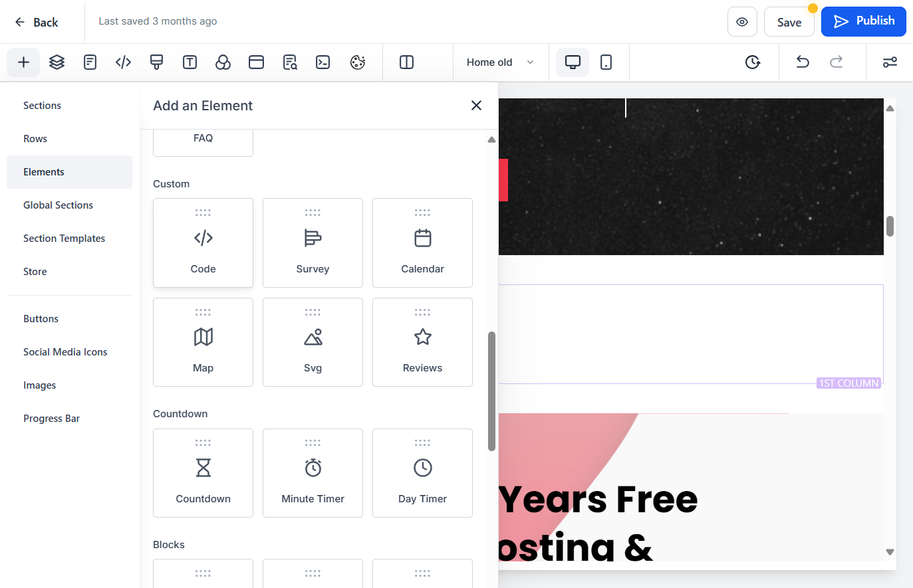Click the document with magnifier icon
Viewport: 913px width, 588px height.
[290, 62]
